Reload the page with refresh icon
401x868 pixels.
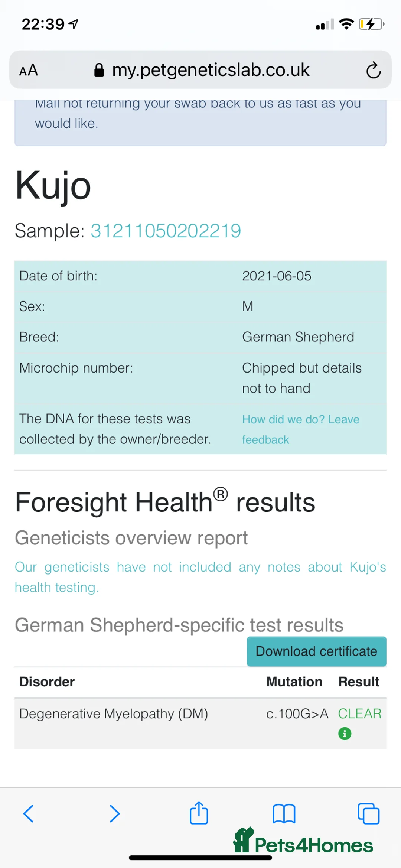373,70
